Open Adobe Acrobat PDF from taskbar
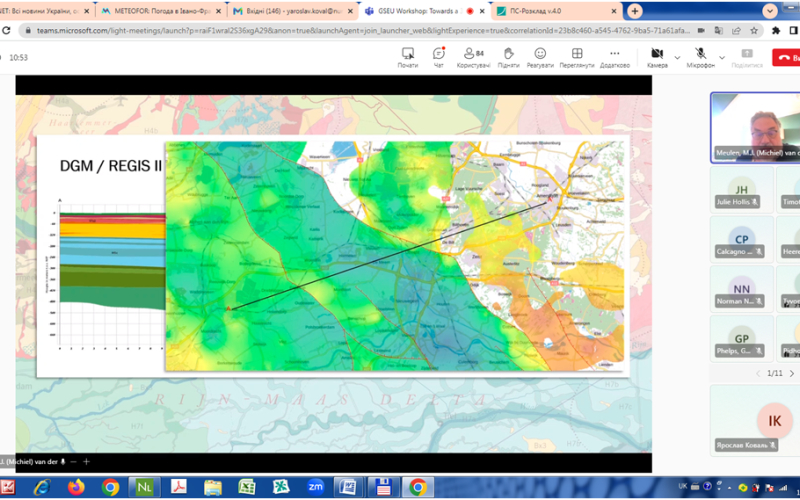The image size is (800, 500). point(179,487)
